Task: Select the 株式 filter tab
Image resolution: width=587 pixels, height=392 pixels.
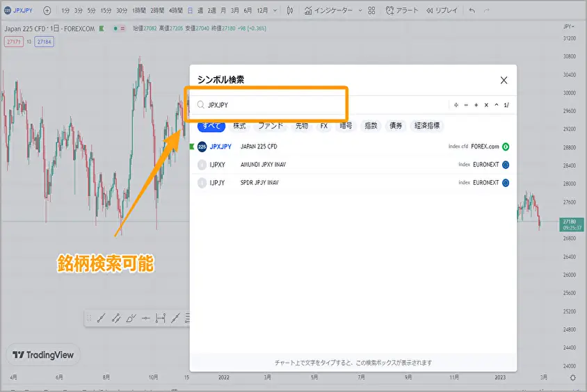Action: click(239, 126)
